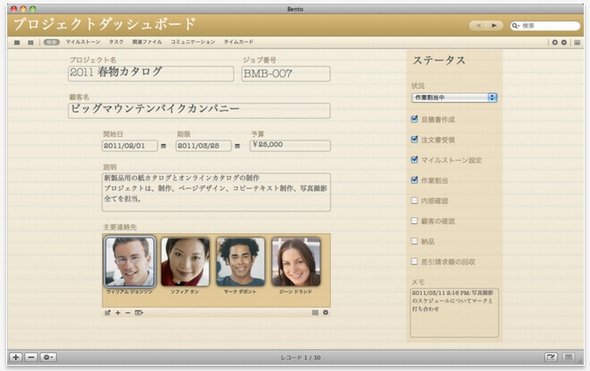Viewport: 590px width, 371px height.
Task: Uncheck the 見積書作成 checkbox
Action: point(414,119)
